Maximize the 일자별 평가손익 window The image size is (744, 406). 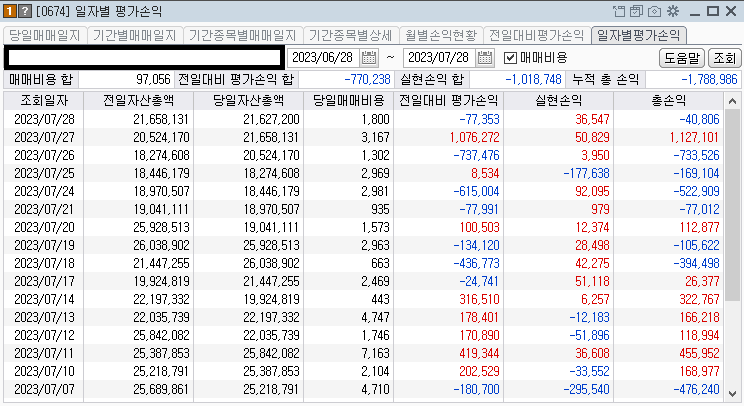pyautogui.click(x=713, y=11)
